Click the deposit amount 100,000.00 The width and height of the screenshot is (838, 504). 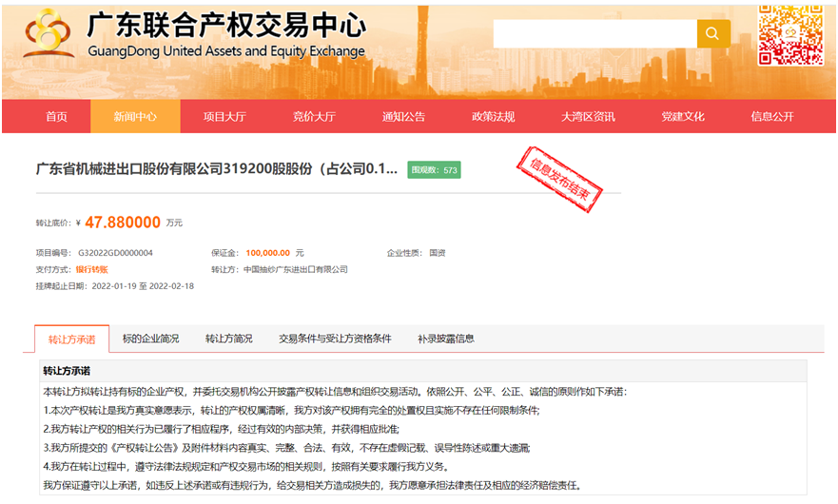267,253
